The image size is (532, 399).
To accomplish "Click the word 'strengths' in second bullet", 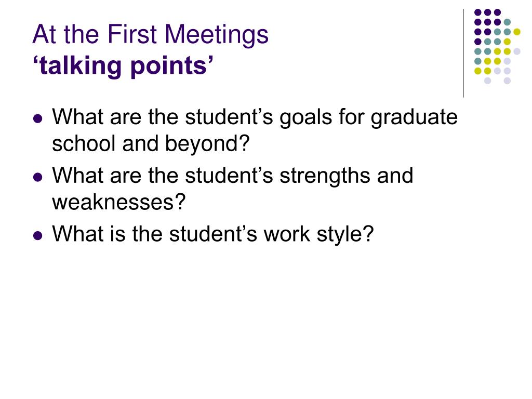I will [324, 176].
